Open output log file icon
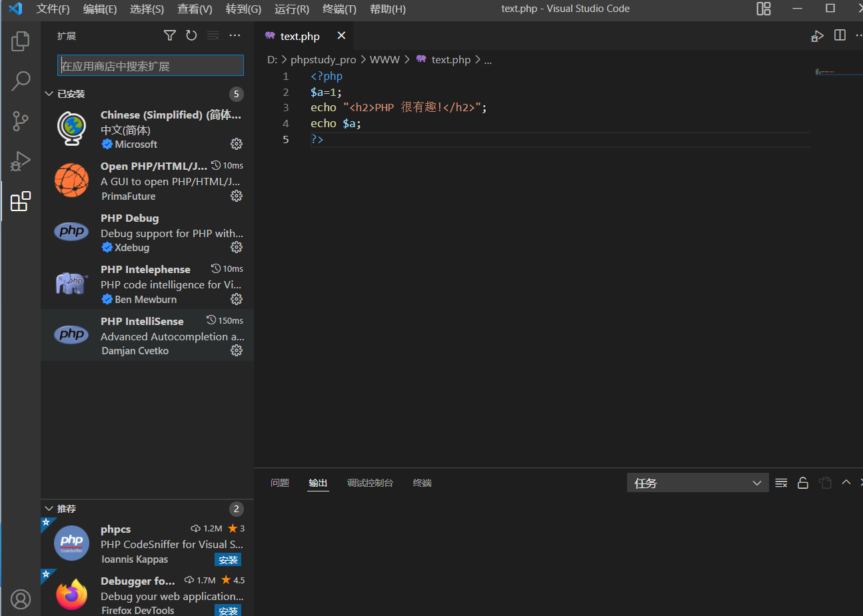Image resolution: width=863 pixels, height=616 pixels. [825, 483]
